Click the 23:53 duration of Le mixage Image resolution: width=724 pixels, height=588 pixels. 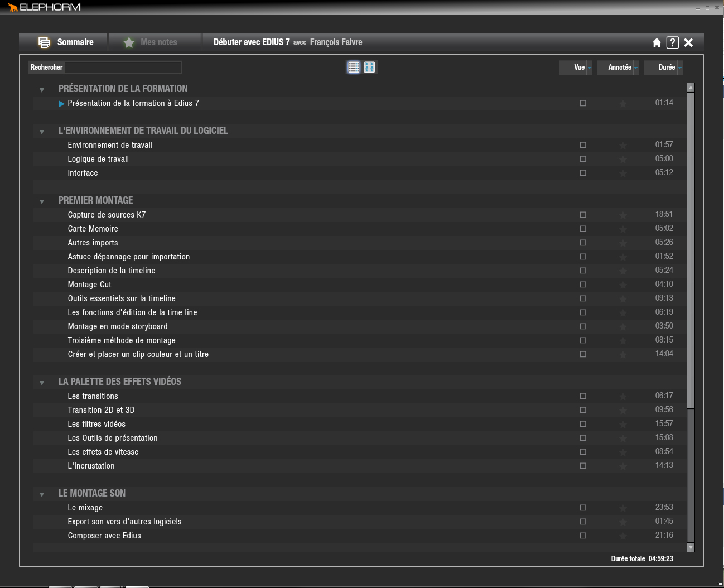coord(664,507)
